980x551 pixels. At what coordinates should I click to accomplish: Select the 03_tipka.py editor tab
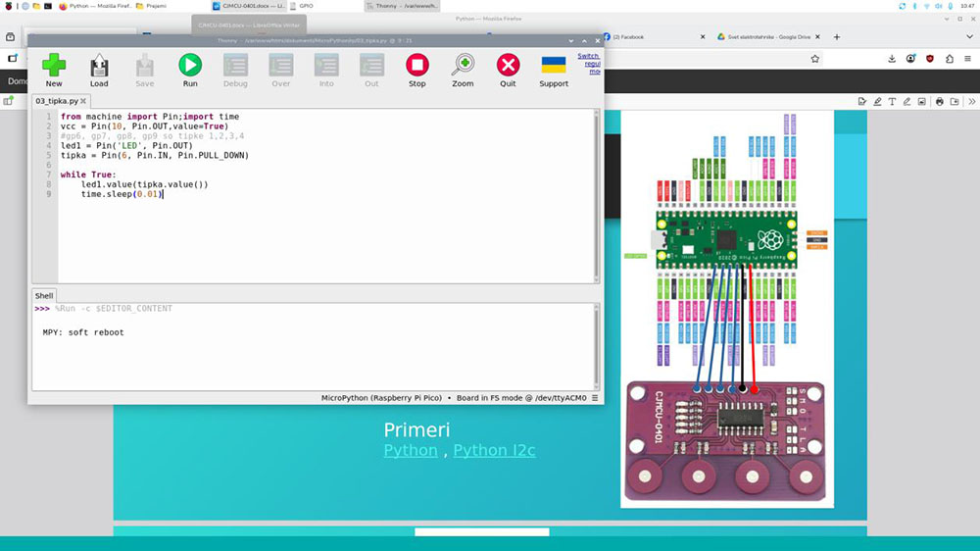click(x=56, y=101)
